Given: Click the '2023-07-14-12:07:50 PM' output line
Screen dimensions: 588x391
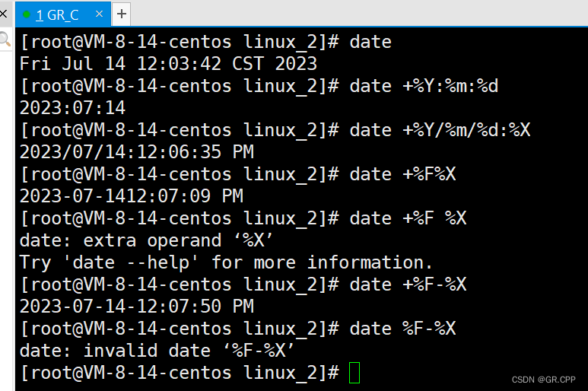Looking at the screenshot, I should coord(137,307).
